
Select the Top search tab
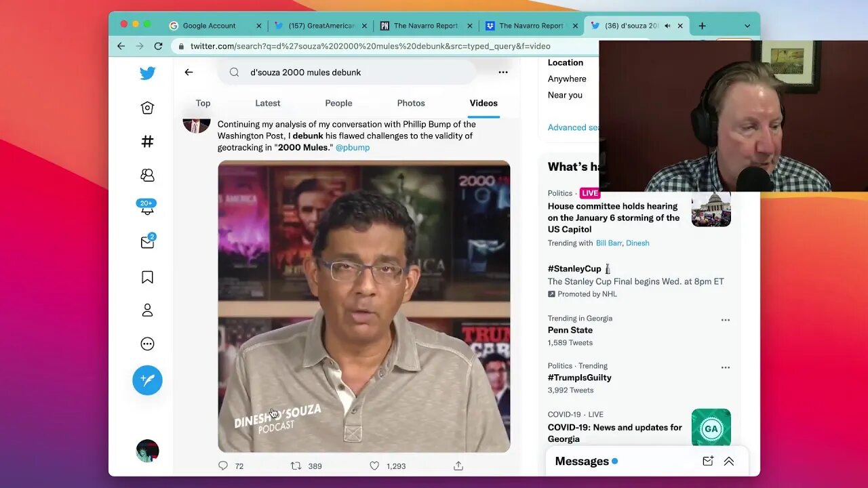coord(203,103)
